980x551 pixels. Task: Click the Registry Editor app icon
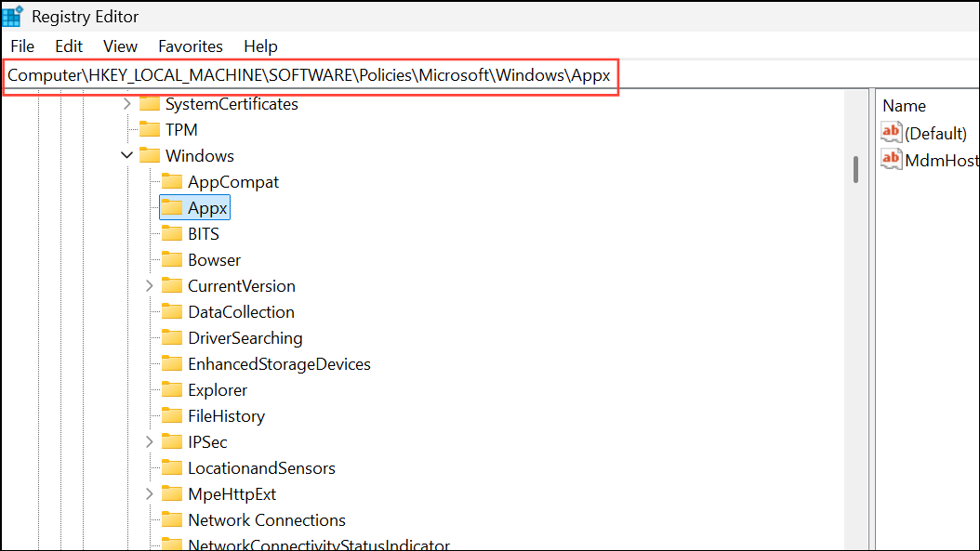(x=12, y=16)
